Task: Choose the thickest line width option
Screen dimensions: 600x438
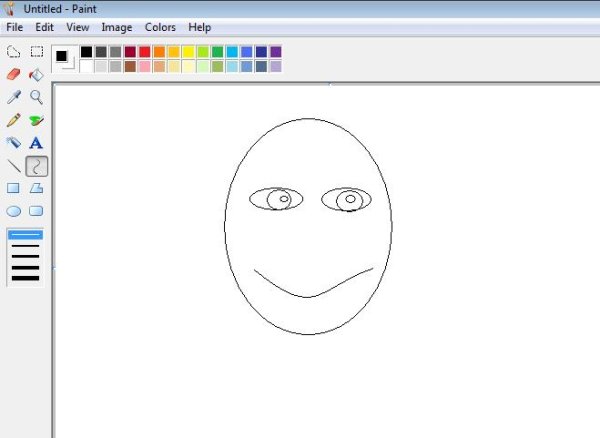Action: point(25,276)
